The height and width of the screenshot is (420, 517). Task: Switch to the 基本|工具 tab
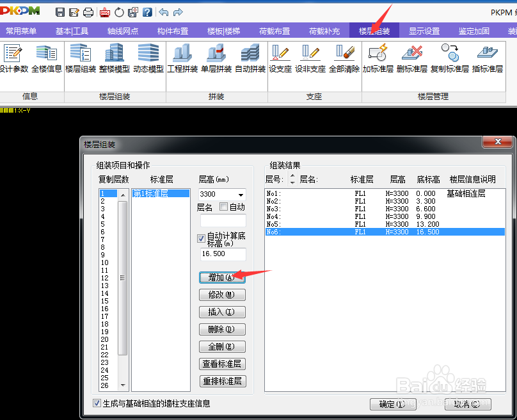72,31
